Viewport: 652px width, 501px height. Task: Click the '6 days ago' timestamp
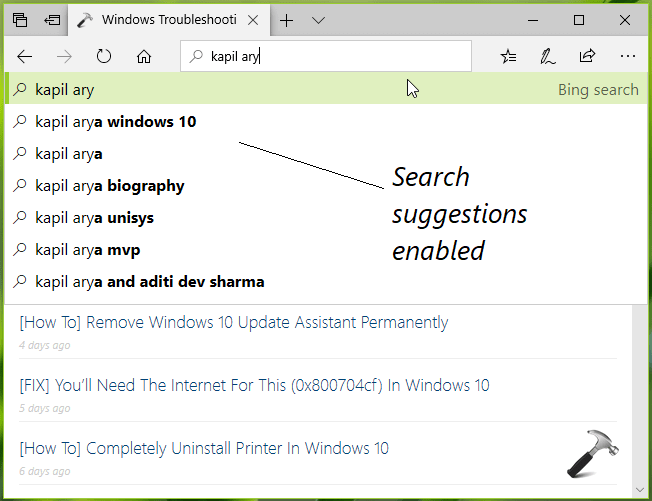pyautogui.click(x=44, y=471)
